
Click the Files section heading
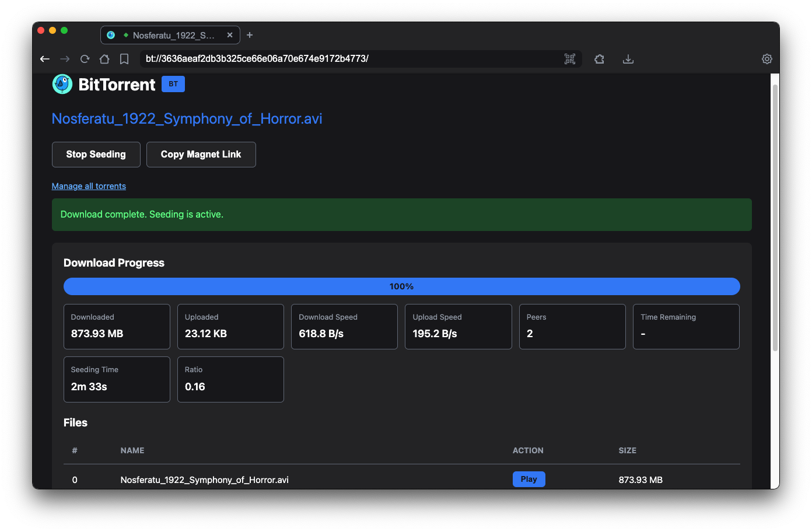click(75, 423)
